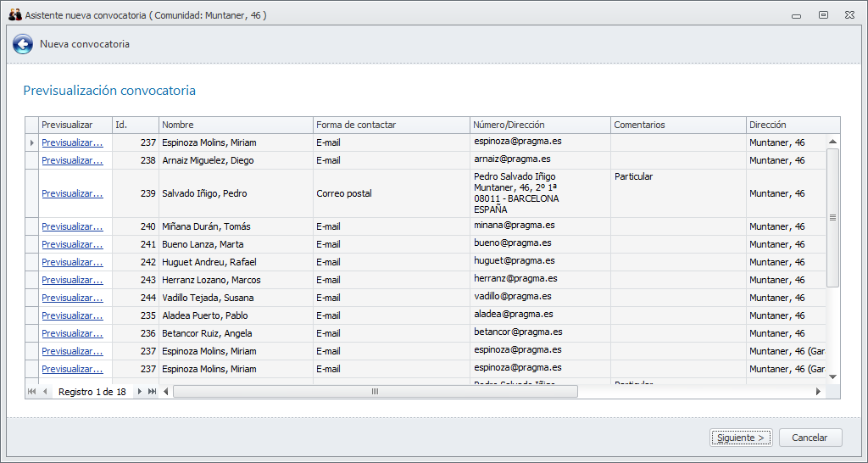This screenshot has width=868, height=463.
Task: Click the Id. column header
Action: click(135, 125)
